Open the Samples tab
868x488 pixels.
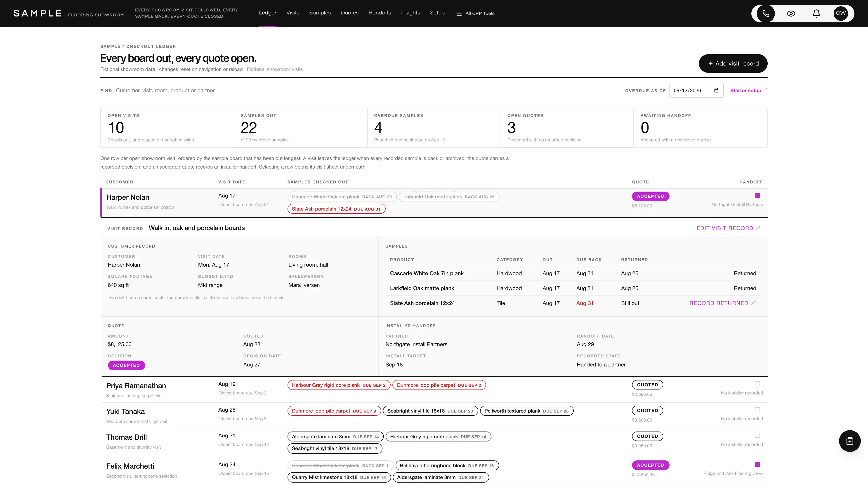click(x=320, y=13)
